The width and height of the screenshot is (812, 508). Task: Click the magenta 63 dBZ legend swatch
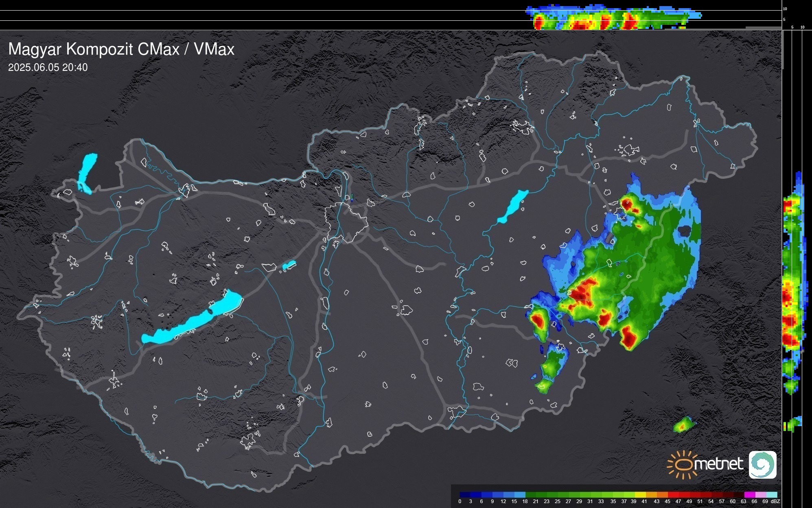(749, 495)
